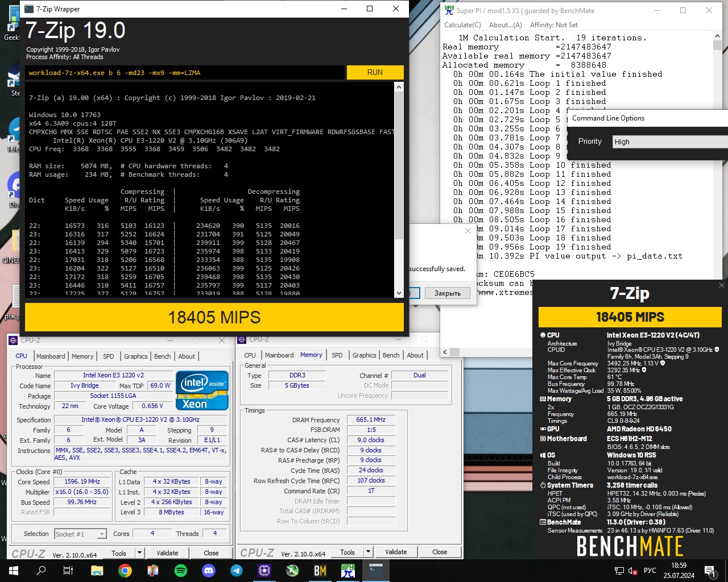Image resolution: width=728 pixels, height=582 pixels.
Task: Click the Закрыть button in the dialog
Action: click(448, 293)
